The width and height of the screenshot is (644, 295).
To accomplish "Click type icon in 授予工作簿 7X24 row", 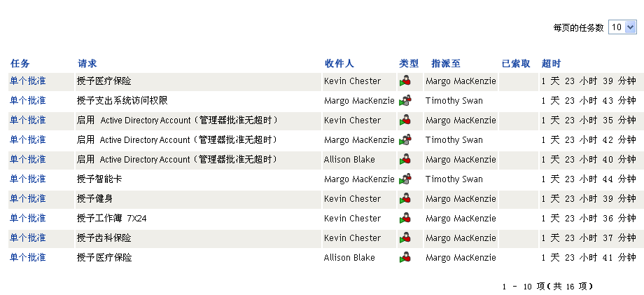I will click(x=405, y=219).
